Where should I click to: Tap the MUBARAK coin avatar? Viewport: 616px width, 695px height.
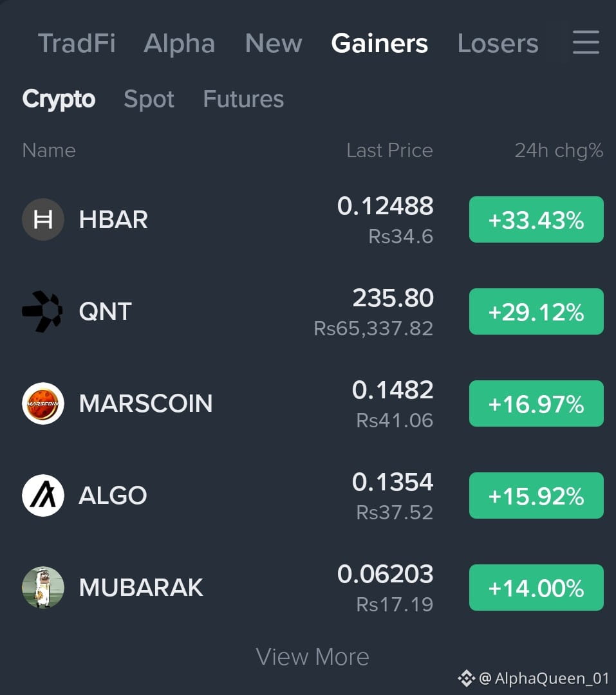click(43, 588)
